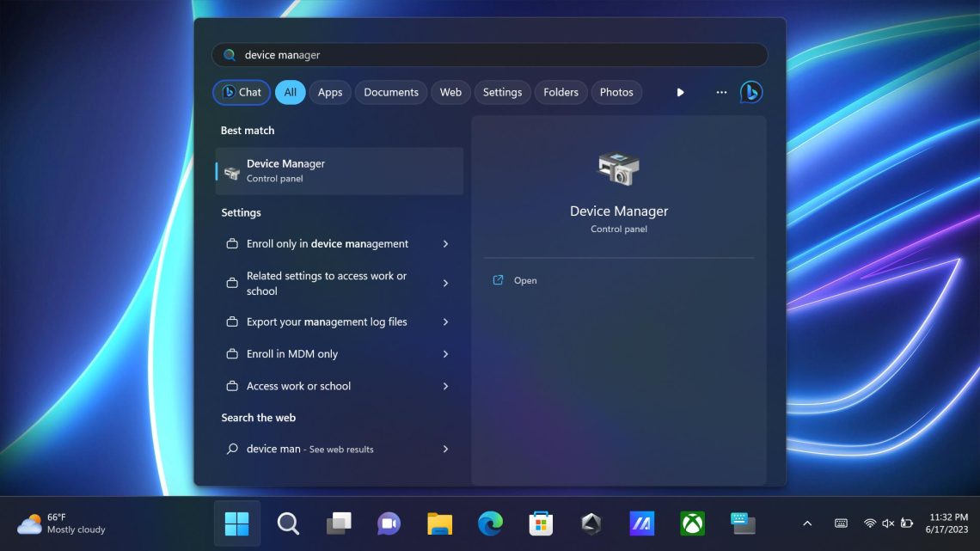Click into the device manager search field

pos(490,55)
